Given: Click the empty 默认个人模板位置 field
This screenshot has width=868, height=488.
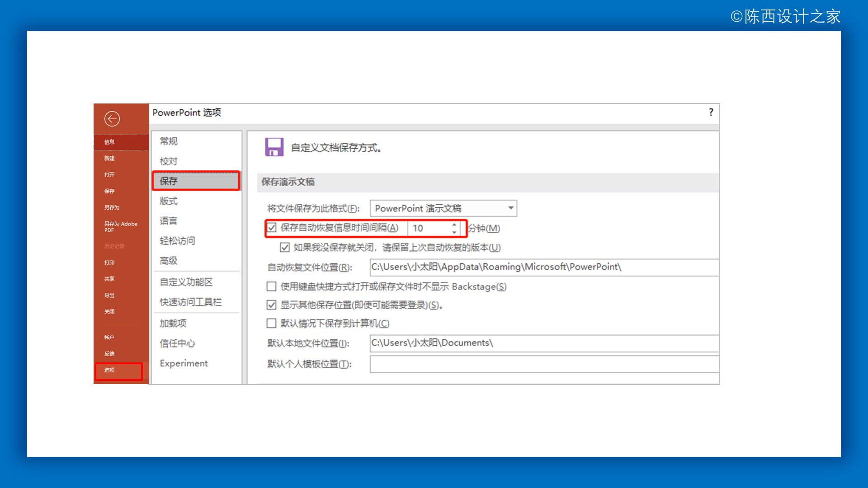Looking at the screenshot, I should (x=544, y=364).
